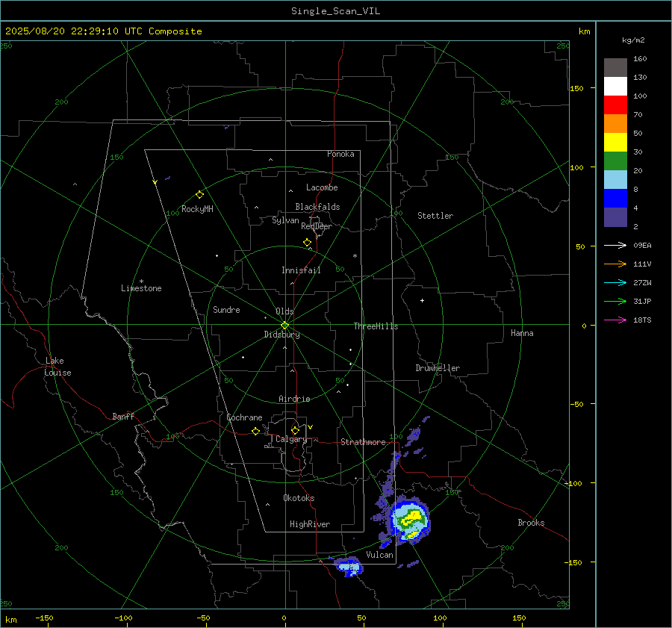Image resolution: width=672 pixels, height=628 pixels.
Task: Click the Cochrane label
Action: point(244,417)
